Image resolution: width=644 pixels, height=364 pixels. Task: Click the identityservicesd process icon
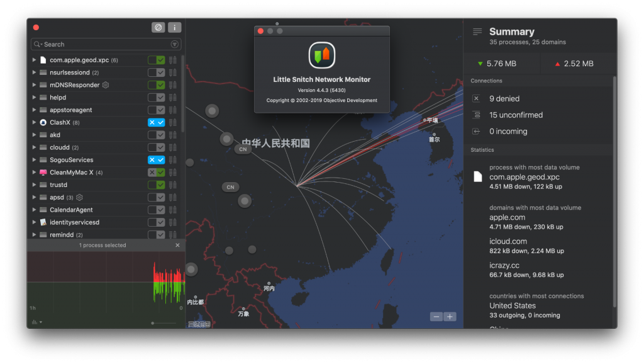43,222
